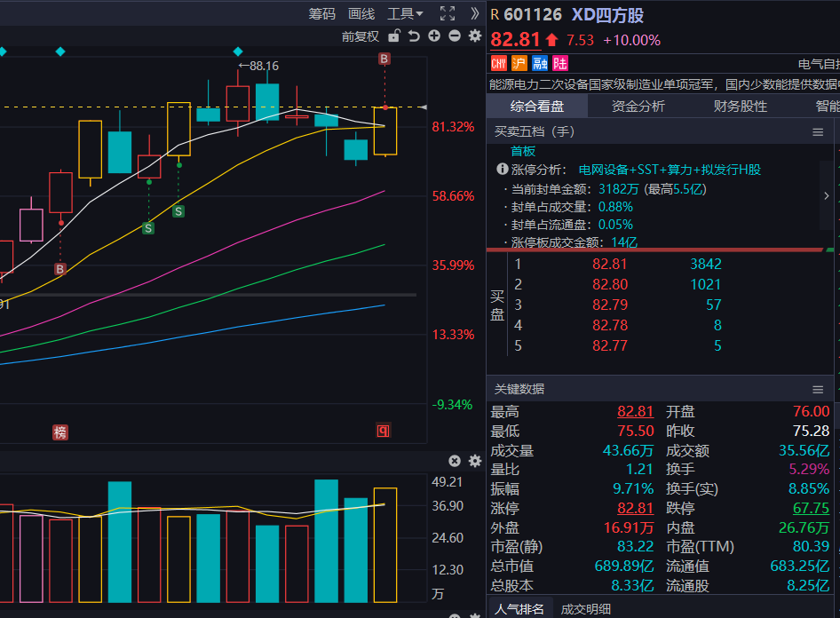This screenshot has width=840, height=618.
Task: Click stock name XD四方股
Action: pyautogui.click(x=607, y=15)
